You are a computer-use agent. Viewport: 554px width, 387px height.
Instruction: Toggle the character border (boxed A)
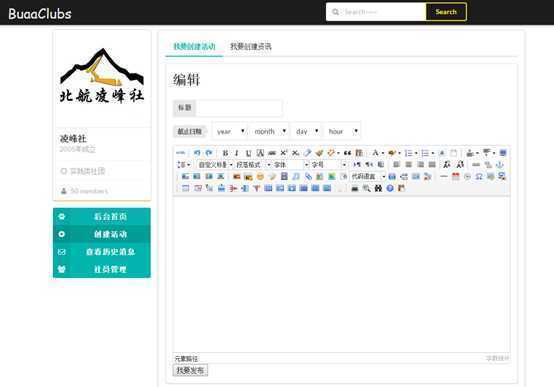[260, 153]
